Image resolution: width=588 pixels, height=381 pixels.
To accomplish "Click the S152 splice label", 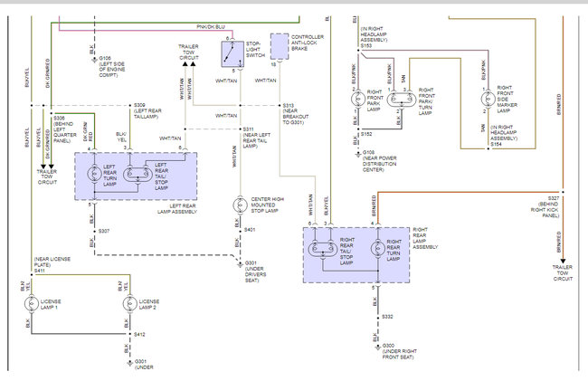I will [366, 134].
